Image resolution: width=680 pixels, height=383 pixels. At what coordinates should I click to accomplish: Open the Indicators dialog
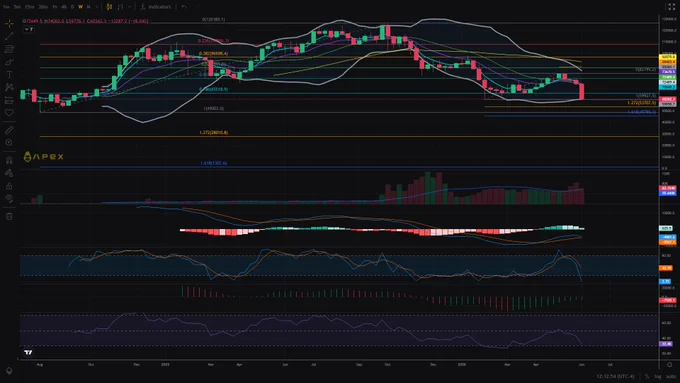tap(156, 7)
